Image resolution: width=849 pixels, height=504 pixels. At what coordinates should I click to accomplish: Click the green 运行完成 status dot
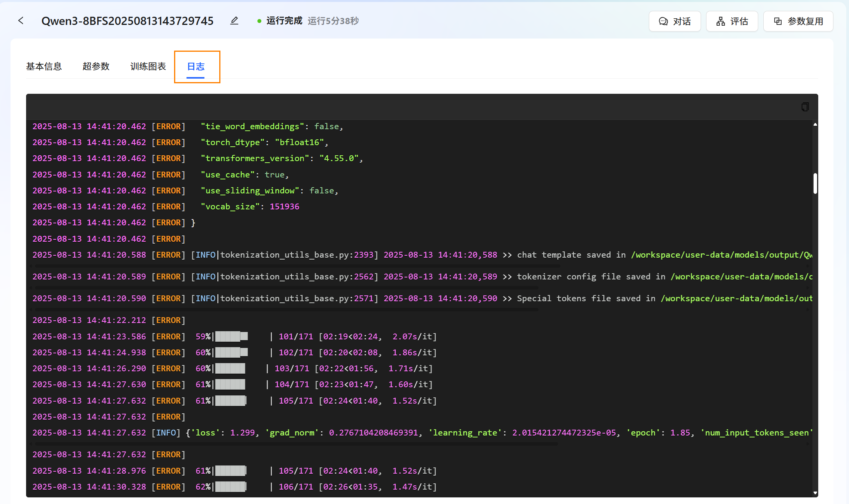pos(259,21)
